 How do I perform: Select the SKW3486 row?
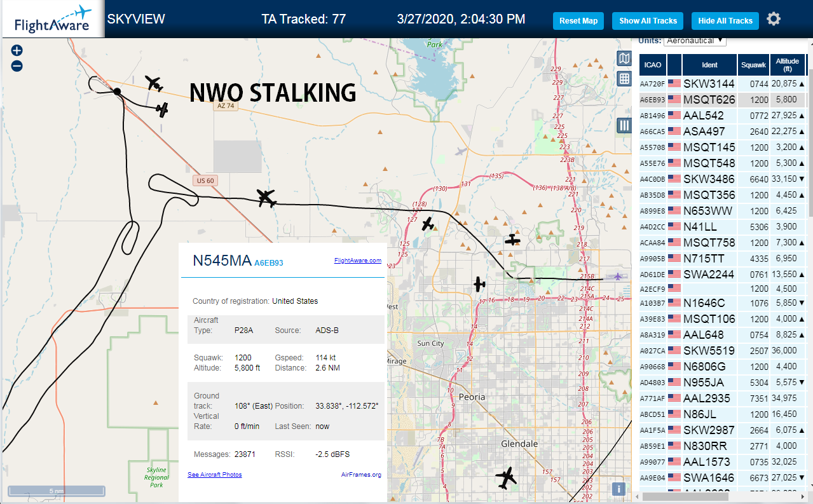click(723, 179)
